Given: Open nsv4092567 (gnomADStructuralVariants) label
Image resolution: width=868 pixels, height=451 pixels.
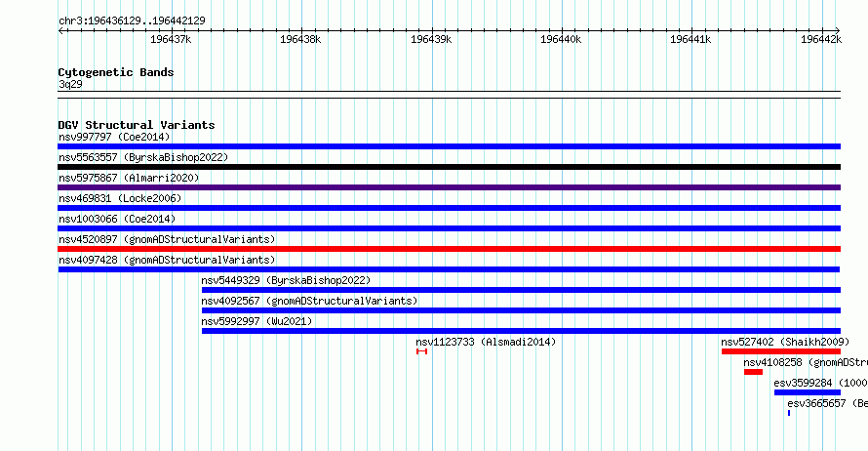Looking at the screenshot, I should click(x=309, y=301).
